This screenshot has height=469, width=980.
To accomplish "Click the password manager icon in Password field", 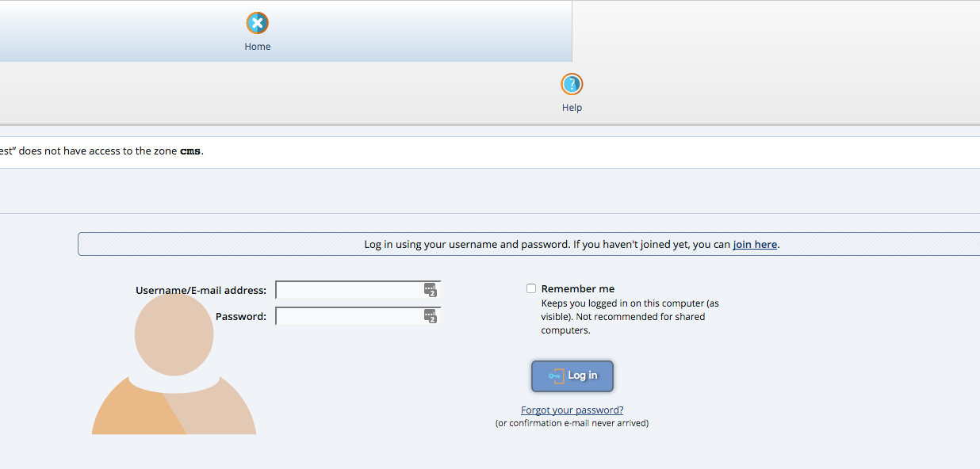I will pyautogui.click(x=430, y=316).
